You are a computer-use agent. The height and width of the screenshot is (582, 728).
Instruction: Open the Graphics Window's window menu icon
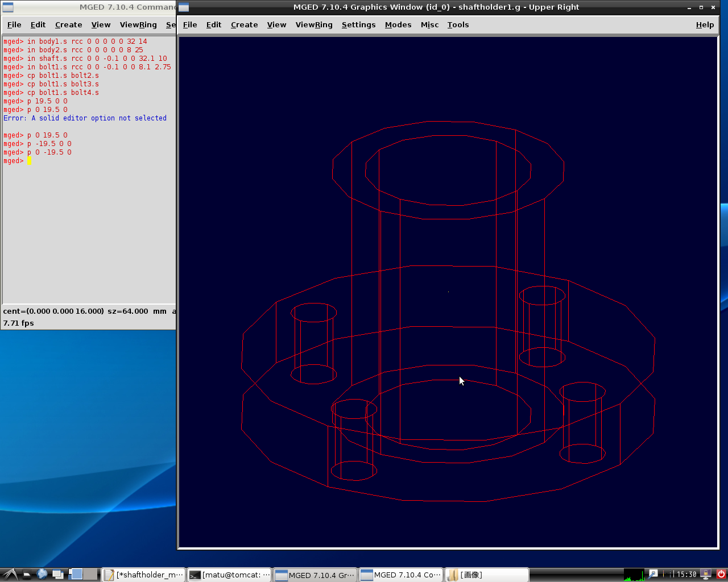pyautogui.click(x=184, y=7)
